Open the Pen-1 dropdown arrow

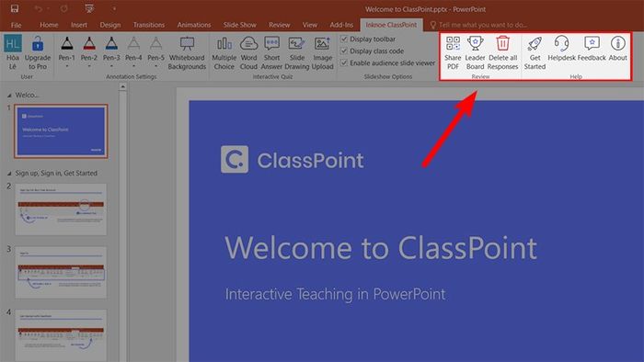pos(66,66)
